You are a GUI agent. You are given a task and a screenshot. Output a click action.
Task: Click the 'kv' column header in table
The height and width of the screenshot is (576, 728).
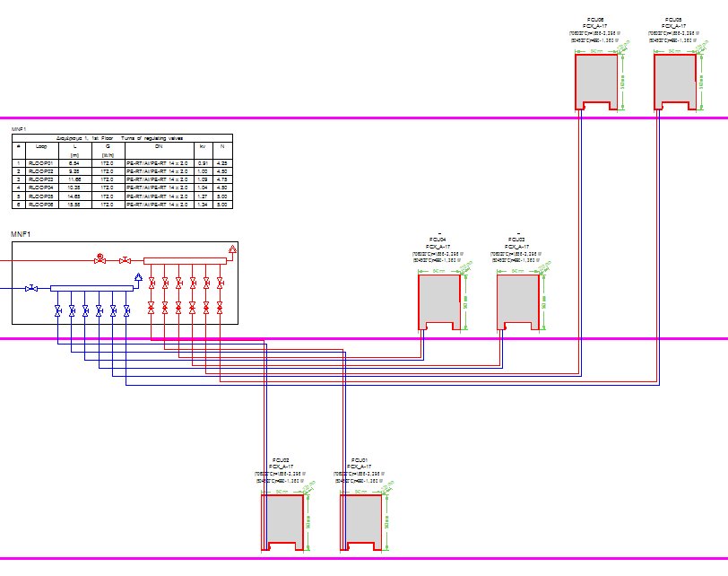202,145
